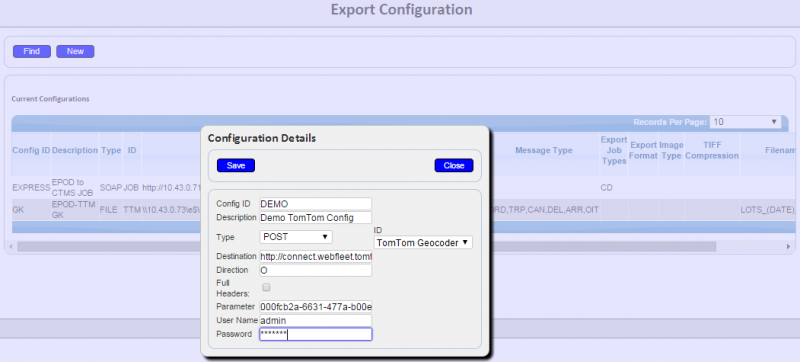Edit the User Name field
Viewport: 800px width, 362px height.
tap(315, 321)
